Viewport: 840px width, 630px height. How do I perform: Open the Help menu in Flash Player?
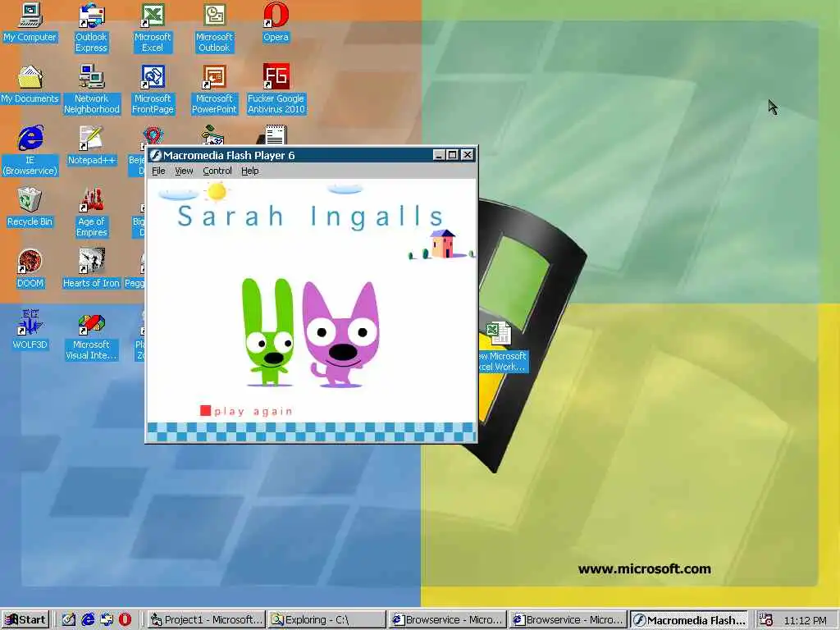tap(249, 171)
